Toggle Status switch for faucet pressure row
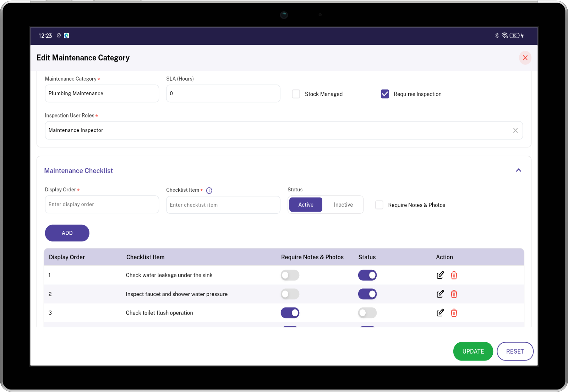The image size is (568, 392). (x=367, y=294)
